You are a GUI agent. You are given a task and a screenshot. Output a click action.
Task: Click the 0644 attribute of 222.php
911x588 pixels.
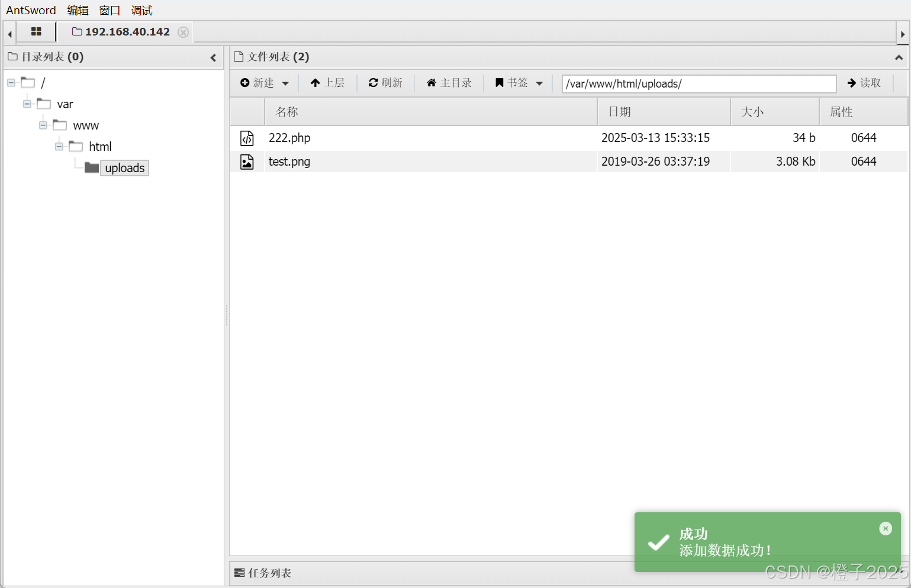coord(864,138)
